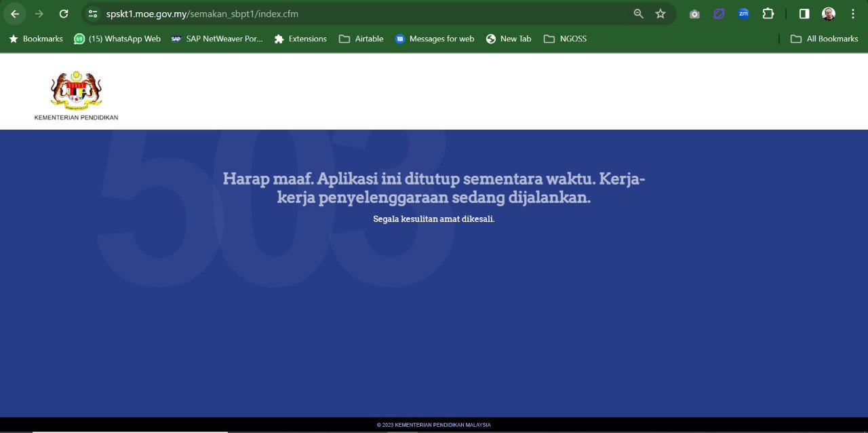Viewport: 868px width, 433px height.
Task: Open SAP NetWeaver Portal bookmark
Action: 217,39
